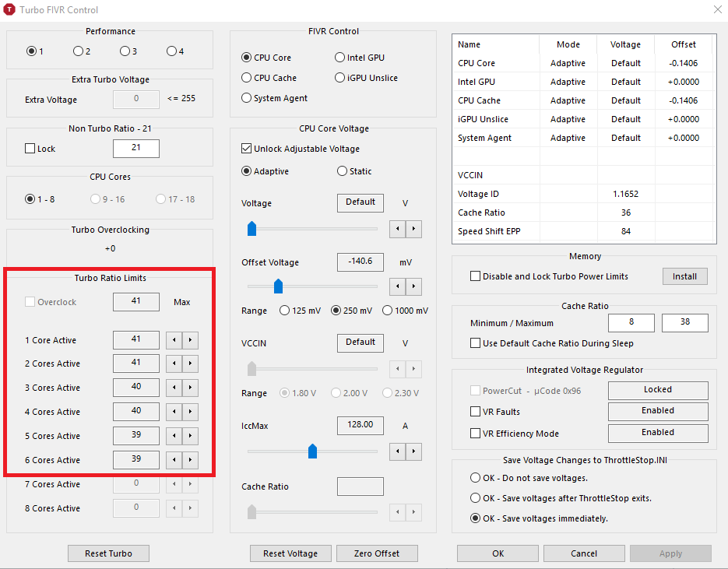Viewport: 728px width, 569px height.
Task: Check Use Default Cache Ratio During Sleep
Action: click(x=475, y=343)
